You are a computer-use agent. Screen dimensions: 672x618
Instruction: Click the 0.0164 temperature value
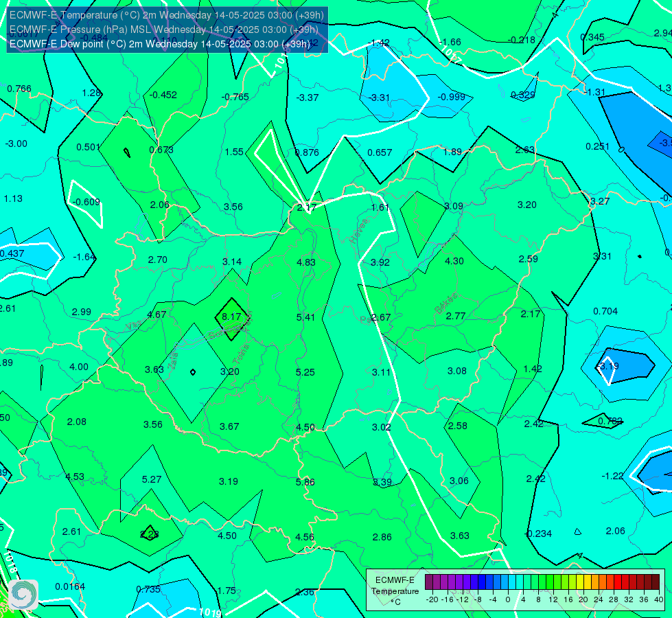[70, 586]
